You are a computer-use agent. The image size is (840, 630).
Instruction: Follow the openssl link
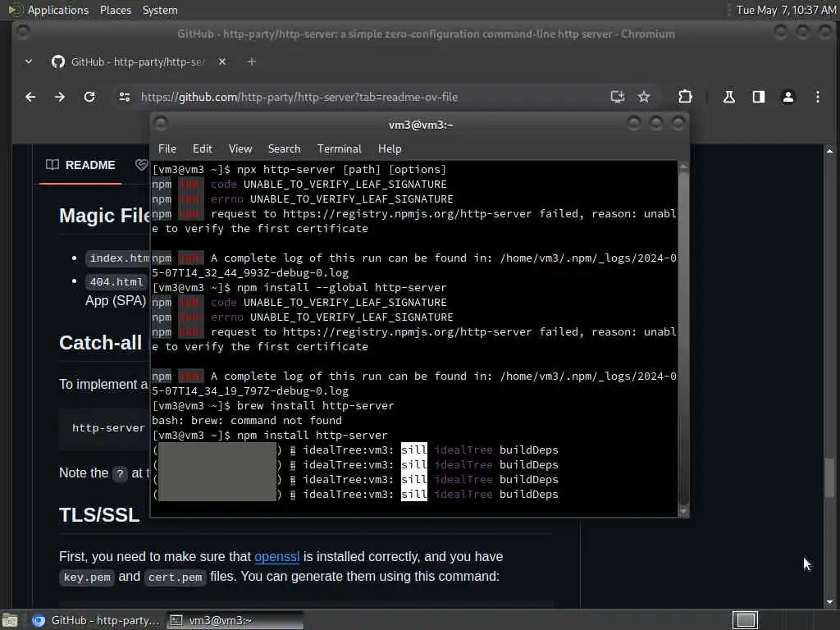point(276,557)
